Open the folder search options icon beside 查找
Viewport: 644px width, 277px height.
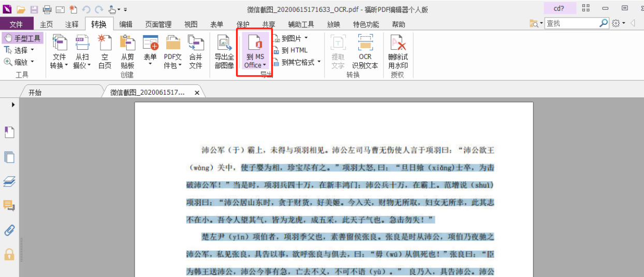point(536,24)
